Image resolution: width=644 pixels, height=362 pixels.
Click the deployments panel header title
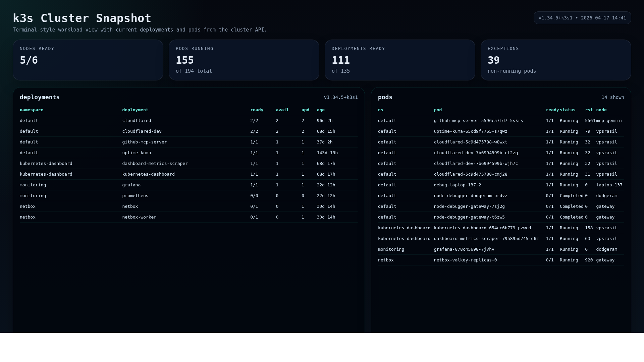point(39,97)
